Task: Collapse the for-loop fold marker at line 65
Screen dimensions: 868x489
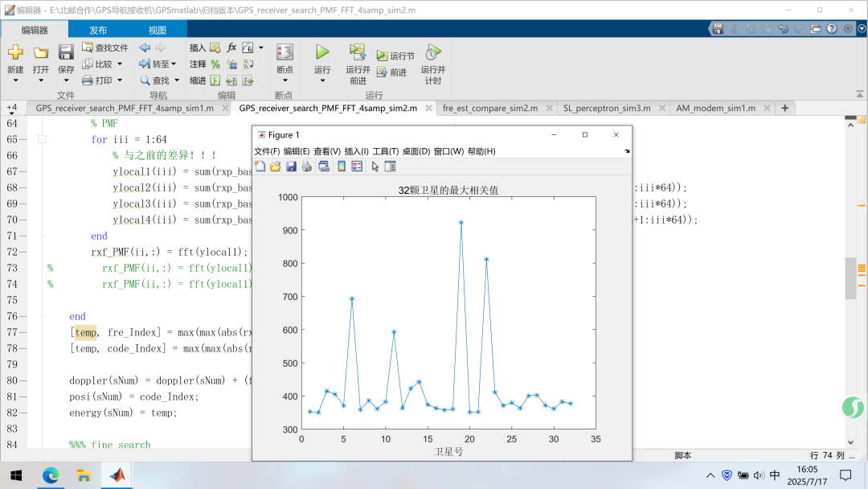Action: 41,139
